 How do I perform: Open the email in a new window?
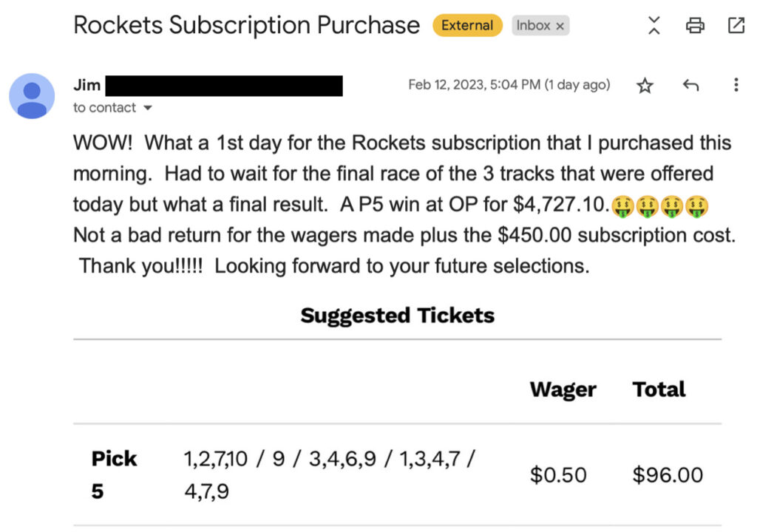click(736, 24)
